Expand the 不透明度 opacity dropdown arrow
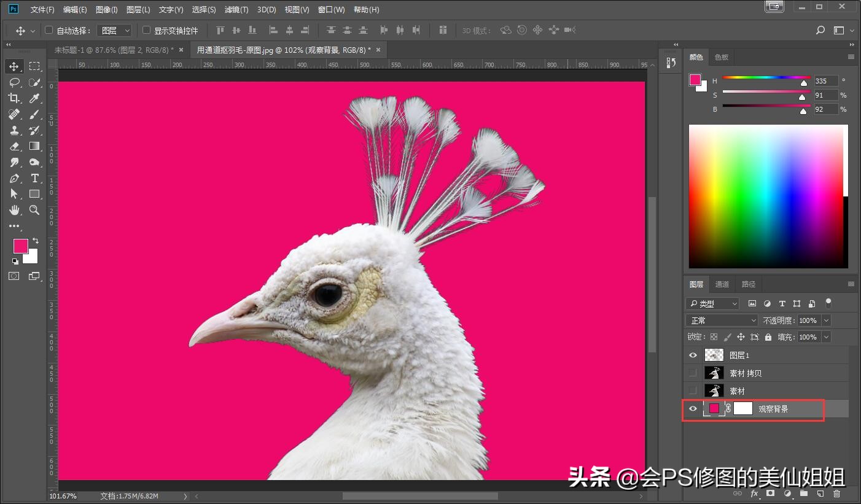The image size is (861, 504). click(x=826, y=320)
